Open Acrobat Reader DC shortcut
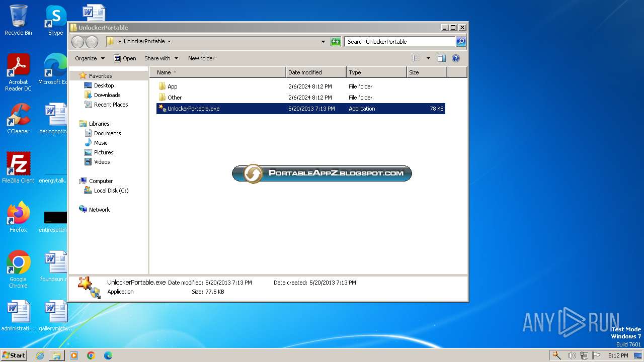 coord(18,72)
